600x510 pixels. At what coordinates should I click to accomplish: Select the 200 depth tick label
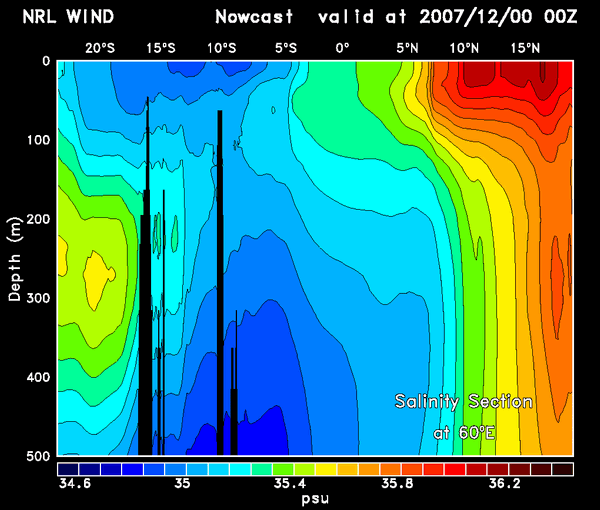[38, 219]
